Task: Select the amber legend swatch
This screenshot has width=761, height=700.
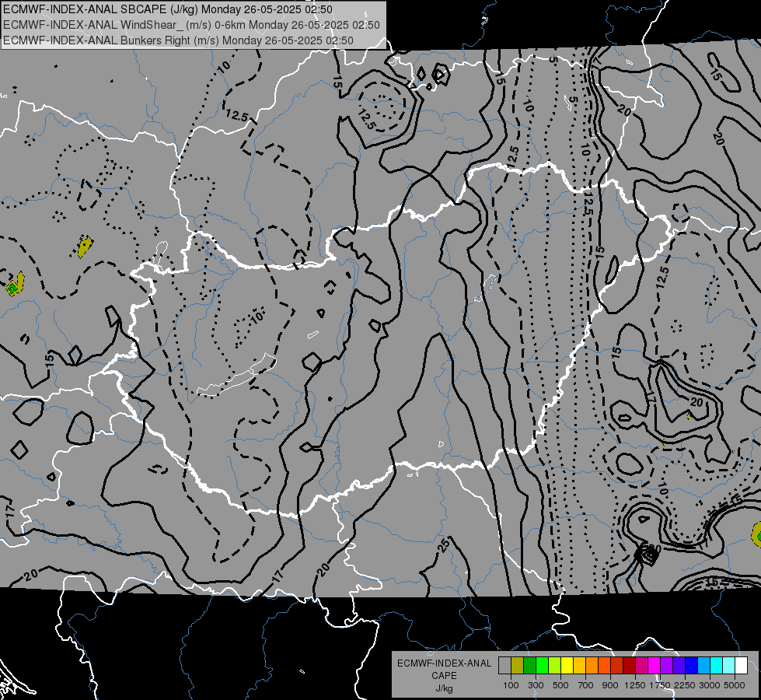Action: click(x=579, y=665)
